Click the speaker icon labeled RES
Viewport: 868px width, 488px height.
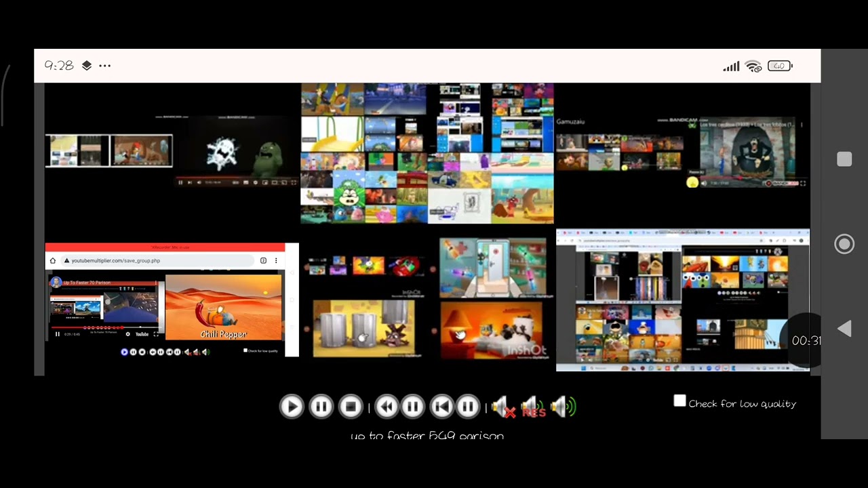coord(534,407)
